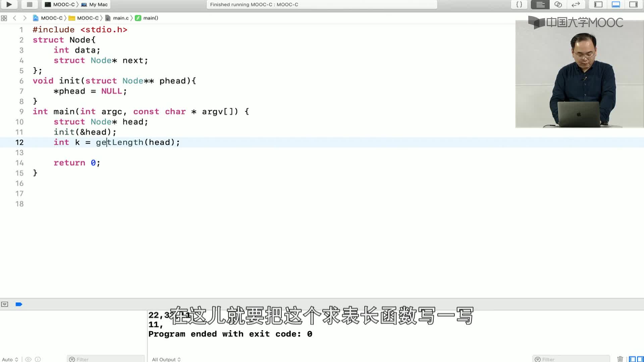Open the MOOC-C scheme selector
The height and width of the screenshot is (362, 644).
click(60, 4)
